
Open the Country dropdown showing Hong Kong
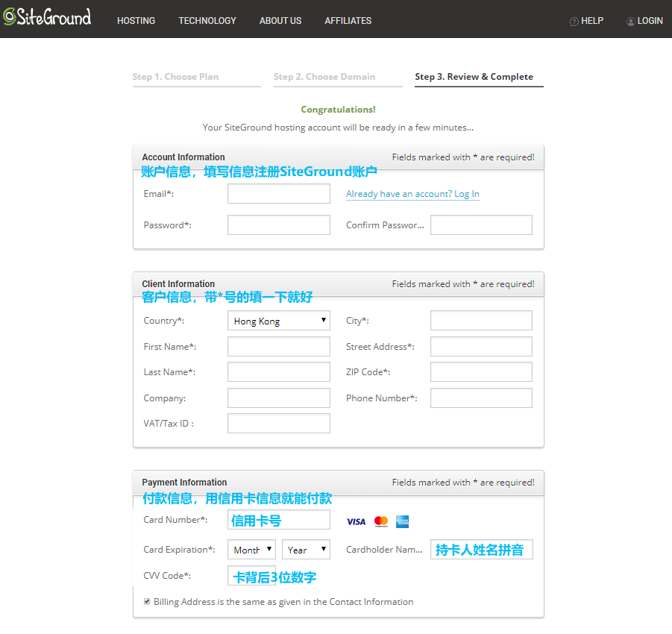(x=279, y=321)
